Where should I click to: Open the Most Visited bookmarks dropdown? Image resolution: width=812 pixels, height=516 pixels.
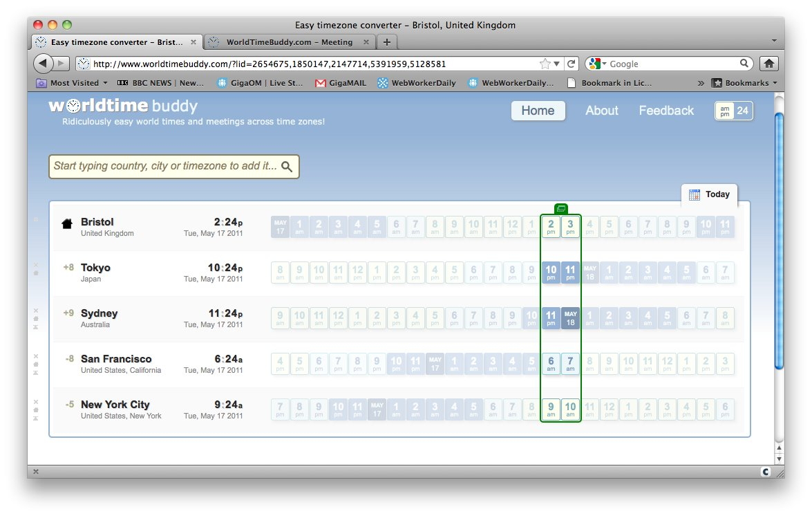coord(72,83)
